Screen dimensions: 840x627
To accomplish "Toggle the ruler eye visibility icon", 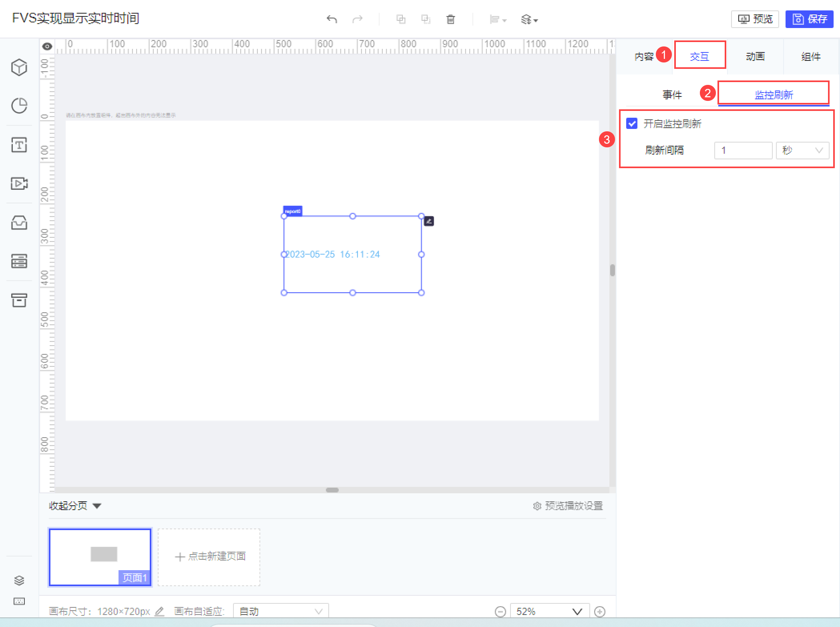I will pyautogui.click(x=47, y=46).
